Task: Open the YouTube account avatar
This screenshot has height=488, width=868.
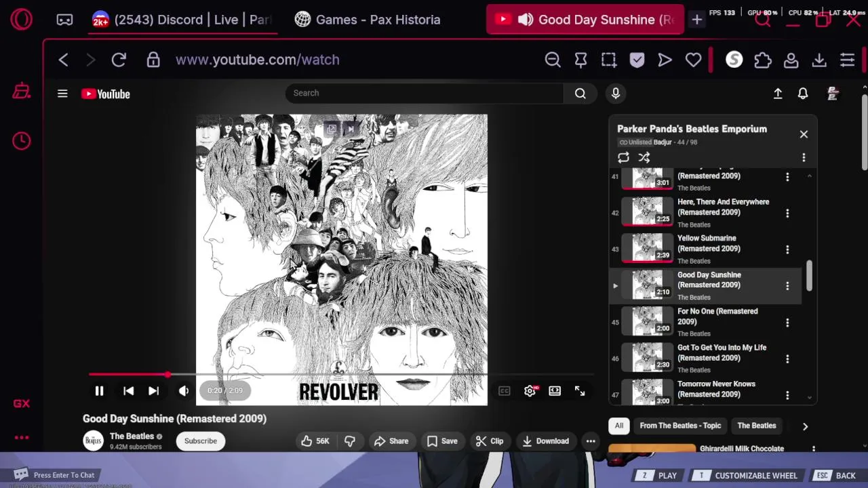Action: tap(833, 94)
